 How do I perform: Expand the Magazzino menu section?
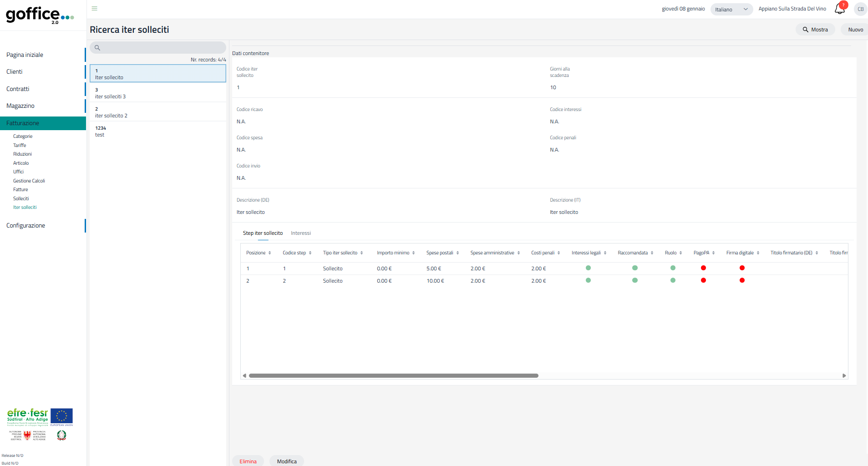pos(20,106)
